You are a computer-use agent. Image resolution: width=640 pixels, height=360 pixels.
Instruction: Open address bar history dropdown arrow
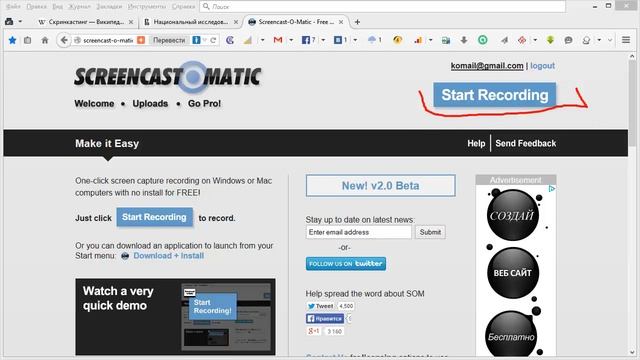(205, 40)
